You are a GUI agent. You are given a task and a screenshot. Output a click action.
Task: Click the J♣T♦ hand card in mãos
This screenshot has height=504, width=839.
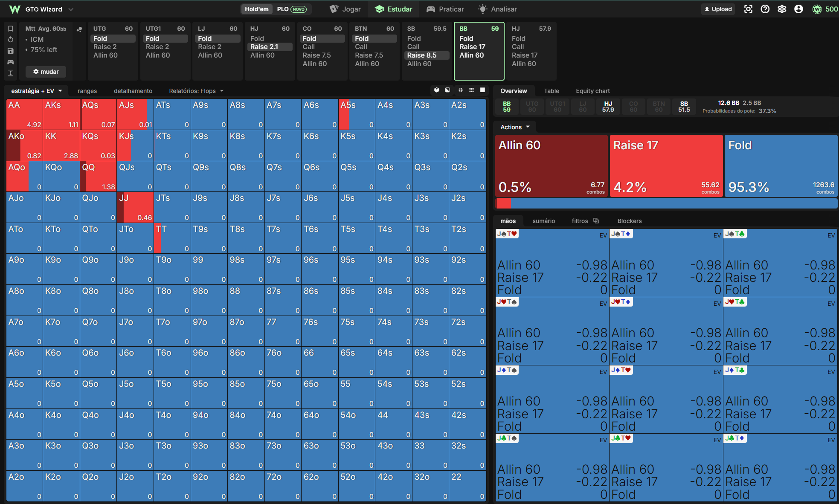point(781,467)
